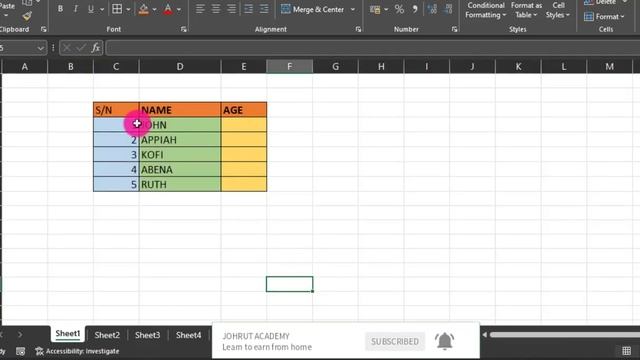Click the Insert Function fx icon

pos(96,48)
